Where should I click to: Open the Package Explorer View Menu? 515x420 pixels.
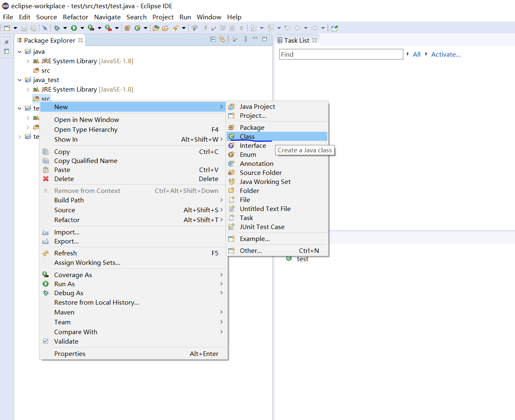(246, 39)
